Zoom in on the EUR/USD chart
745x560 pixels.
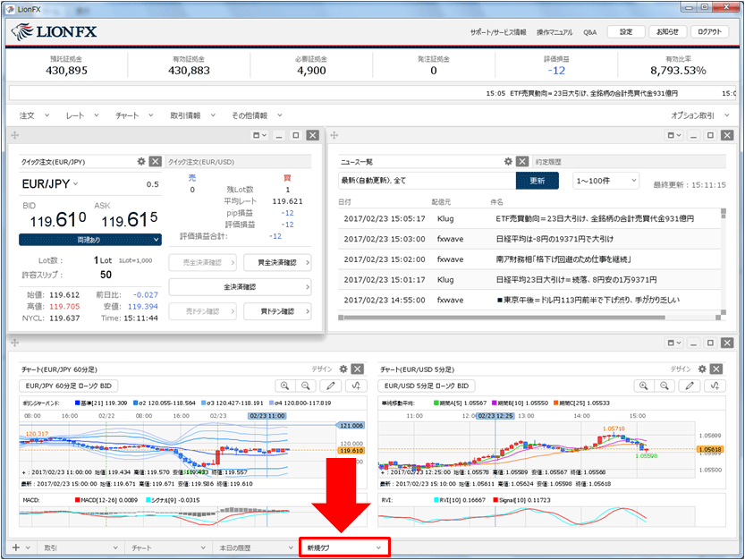644,386
